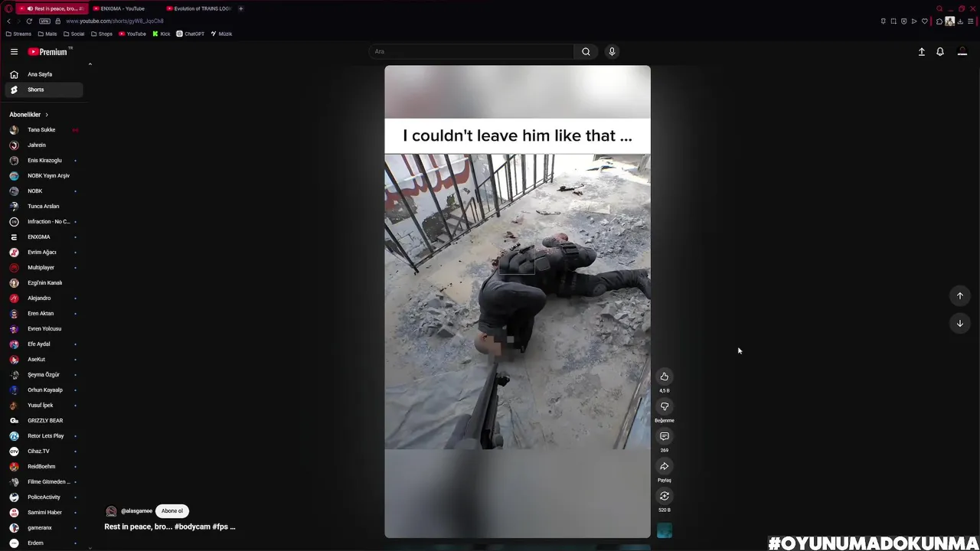The height and width of the screenshot is (551, 980).
Task: Open the Kick bookmark
Action: [x=162, y=34]
